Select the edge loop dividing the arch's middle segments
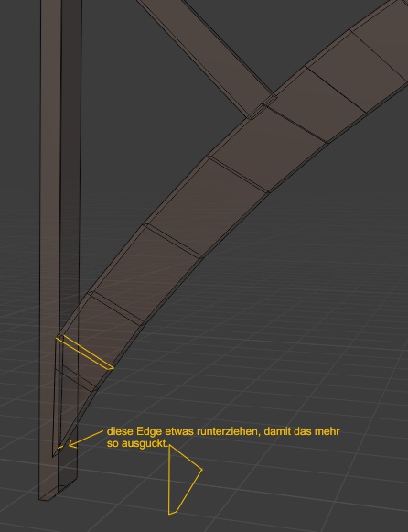The height and width of the screenshot is (532, 408). click(237, 174)
